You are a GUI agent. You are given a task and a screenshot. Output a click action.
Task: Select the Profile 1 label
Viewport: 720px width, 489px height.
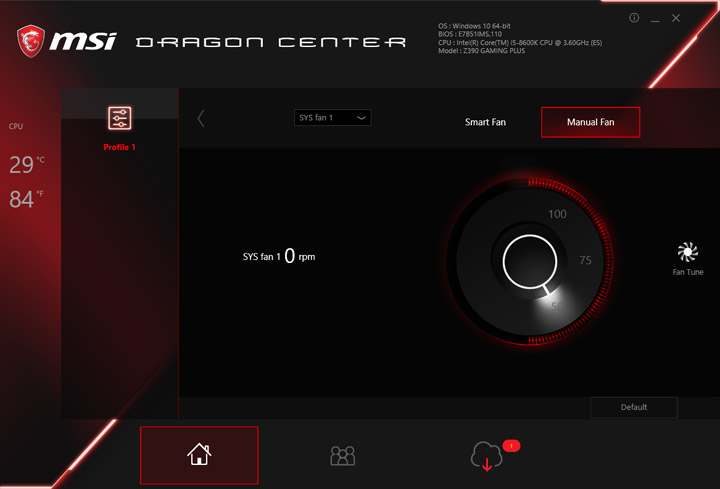click(x=119, y=147)
